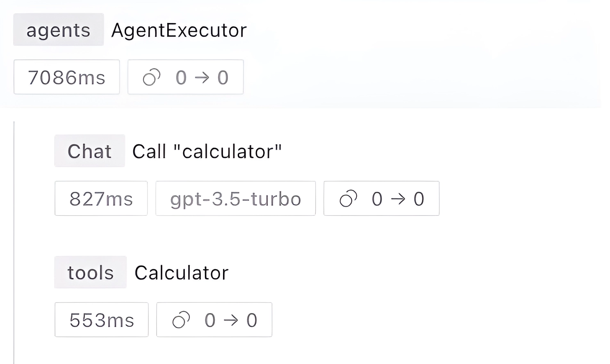Click the arrow in Calculator's token badge

pos(231,320)
